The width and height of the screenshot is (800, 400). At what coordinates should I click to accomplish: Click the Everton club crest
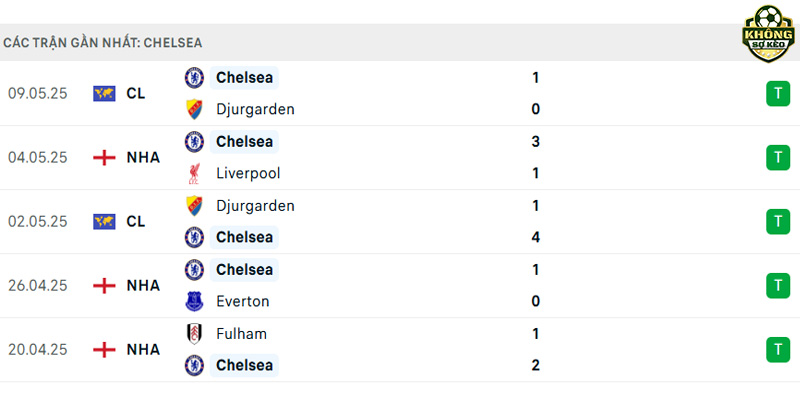pyautogui.click(x=194, y=301)
